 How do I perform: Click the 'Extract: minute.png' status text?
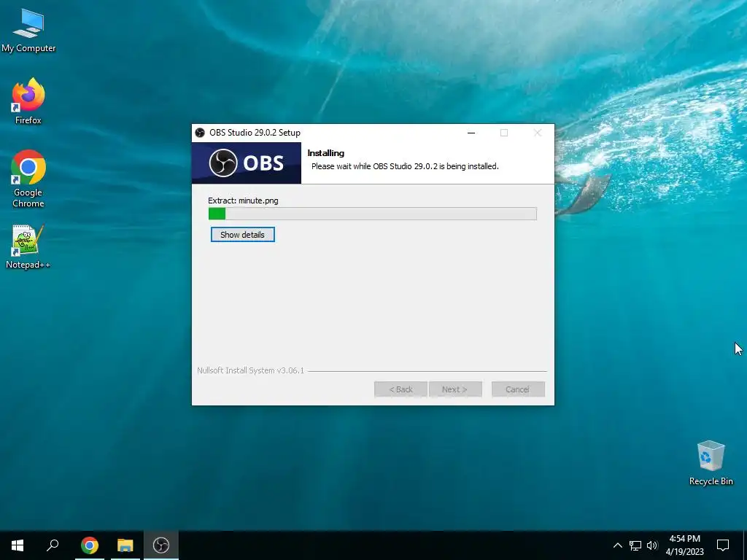243,201
